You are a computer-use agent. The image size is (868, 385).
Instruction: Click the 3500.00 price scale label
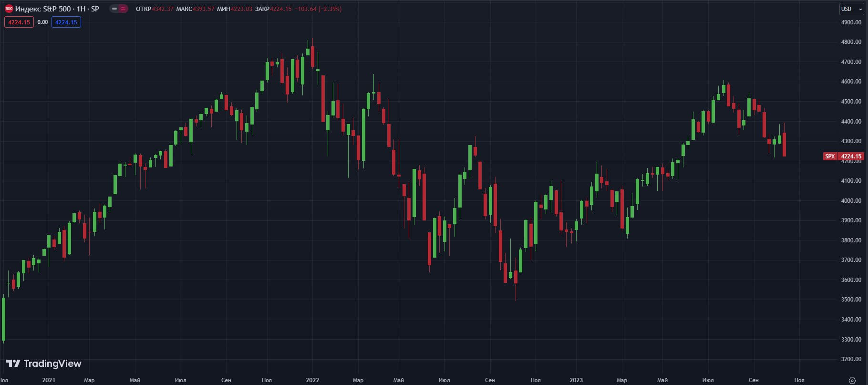pos(851,300)
